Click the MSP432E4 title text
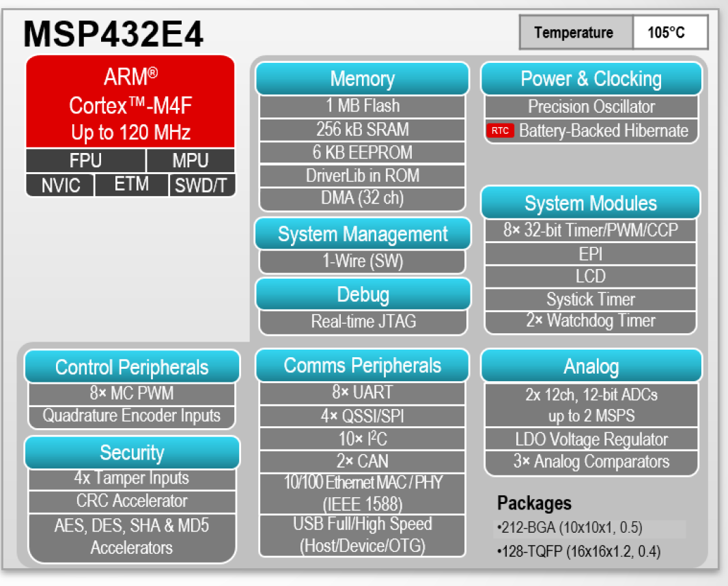The height and width of the screenshot is (586, 728). [x=113, y=34]
